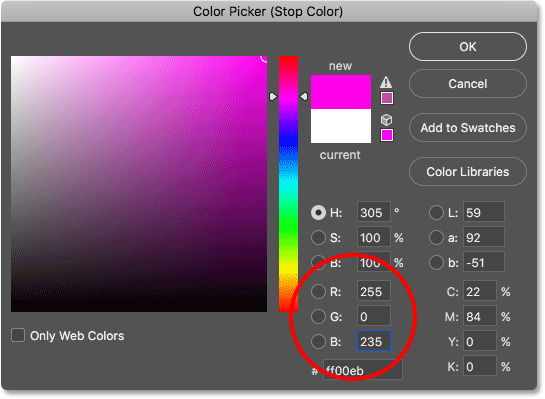The width and height of the screenshot is (545, 399).
Task: Select the brightness B radio button
Action: tap(318, 262)
